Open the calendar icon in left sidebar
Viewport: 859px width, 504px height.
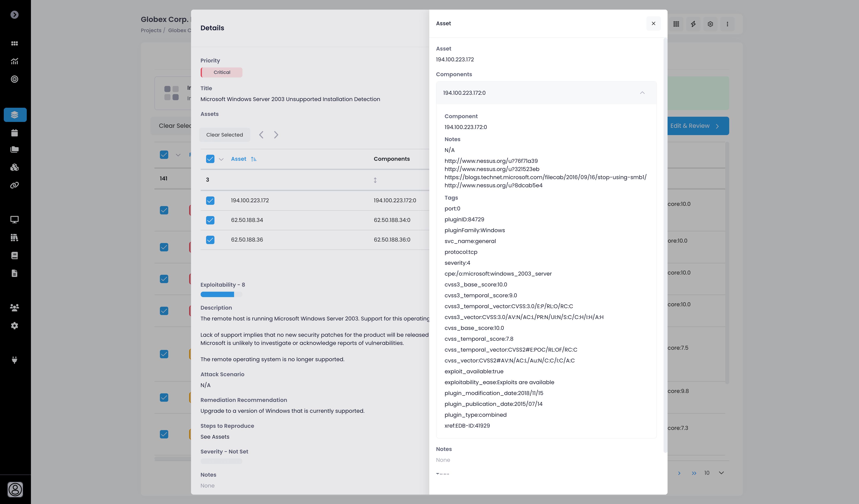15,133
